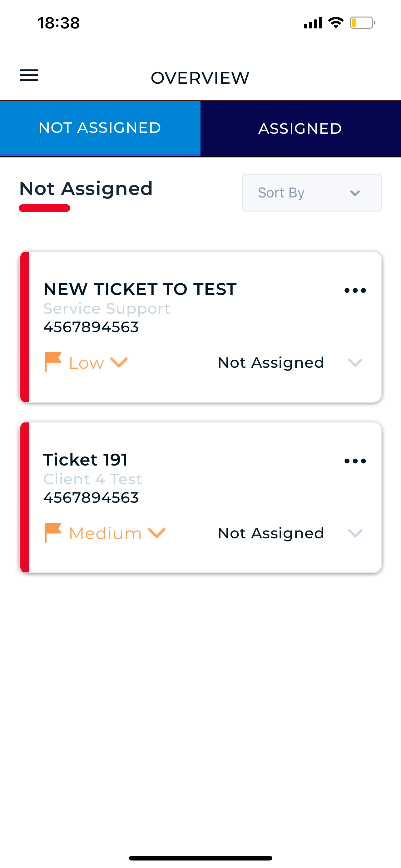
Task: Open the NEW TICKET TO TEST title
Action: pos(140,289)
